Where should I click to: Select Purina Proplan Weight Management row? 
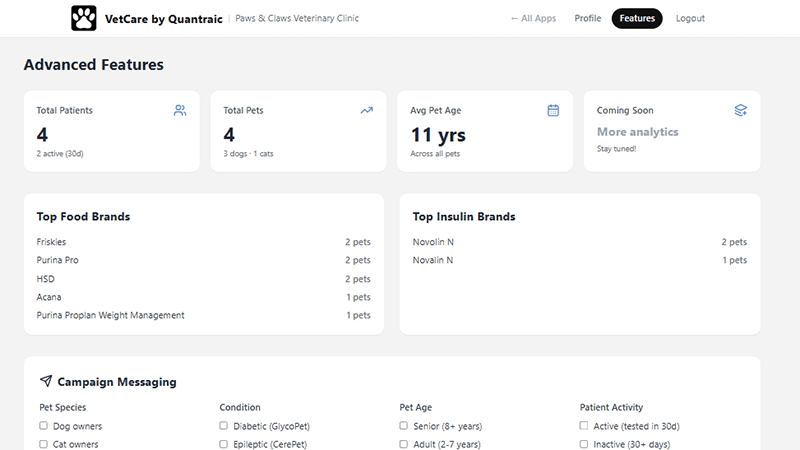[x=204, y=315]
